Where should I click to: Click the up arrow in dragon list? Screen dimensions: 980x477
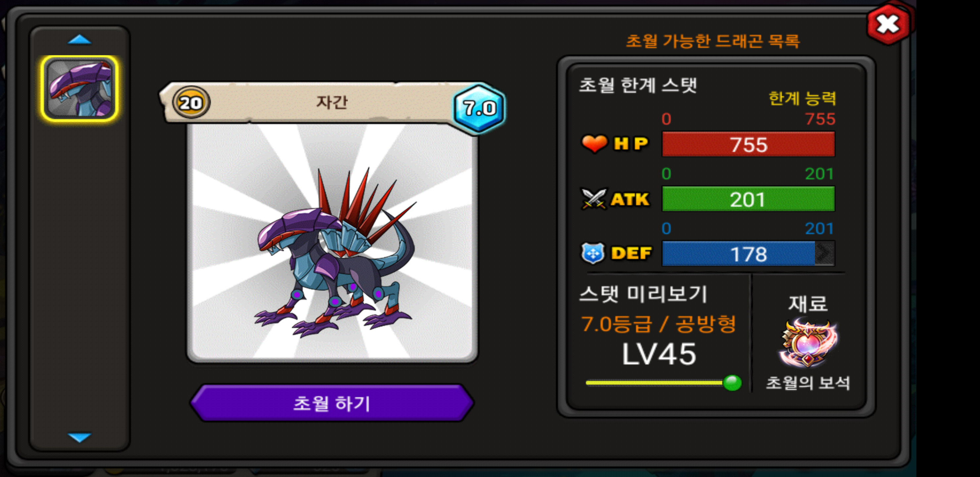coord(79,40)
